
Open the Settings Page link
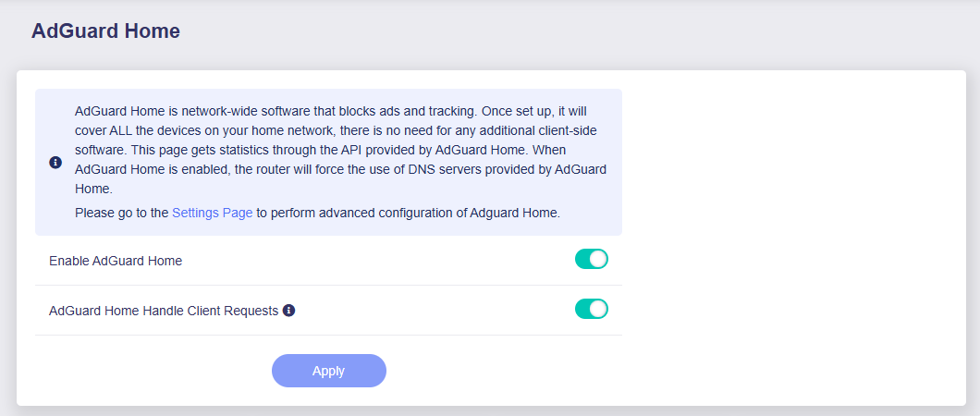[x=212, y=213]
